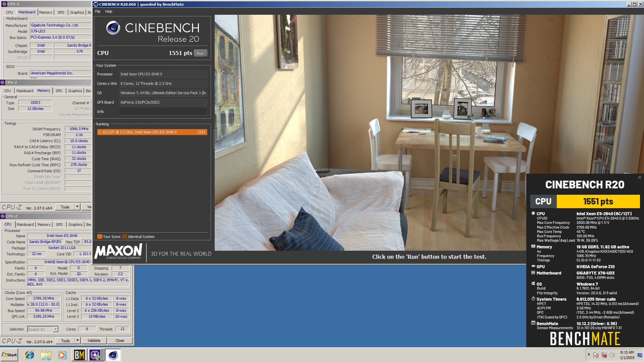Click Tools button in middle CPU-Z window

65,207
